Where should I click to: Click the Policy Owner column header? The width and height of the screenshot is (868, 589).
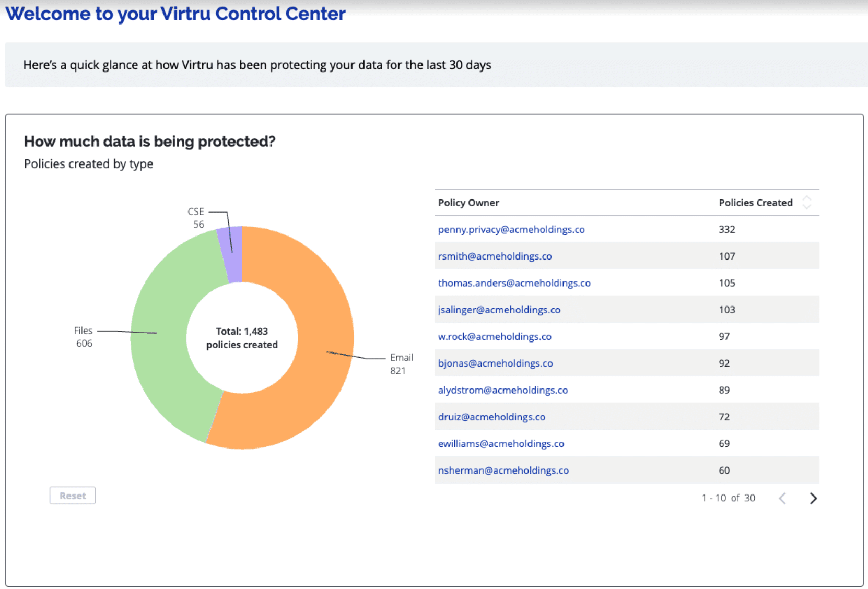coord(468,203)
